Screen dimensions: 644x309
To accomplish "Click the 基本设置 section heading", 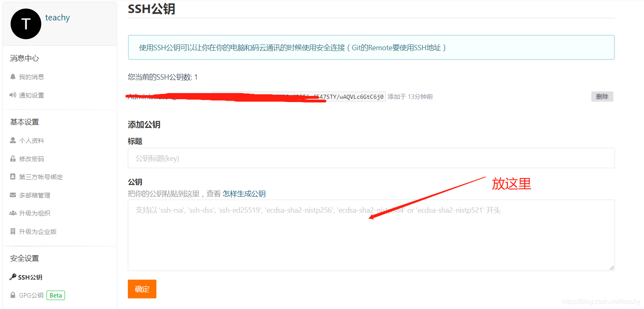I will coord(25,122).
